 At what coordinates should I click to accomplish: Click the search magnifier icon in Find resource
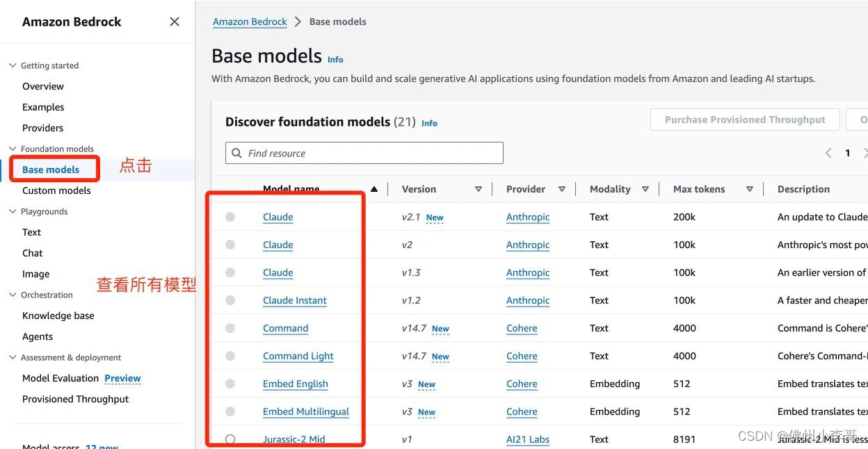(237, 153)
